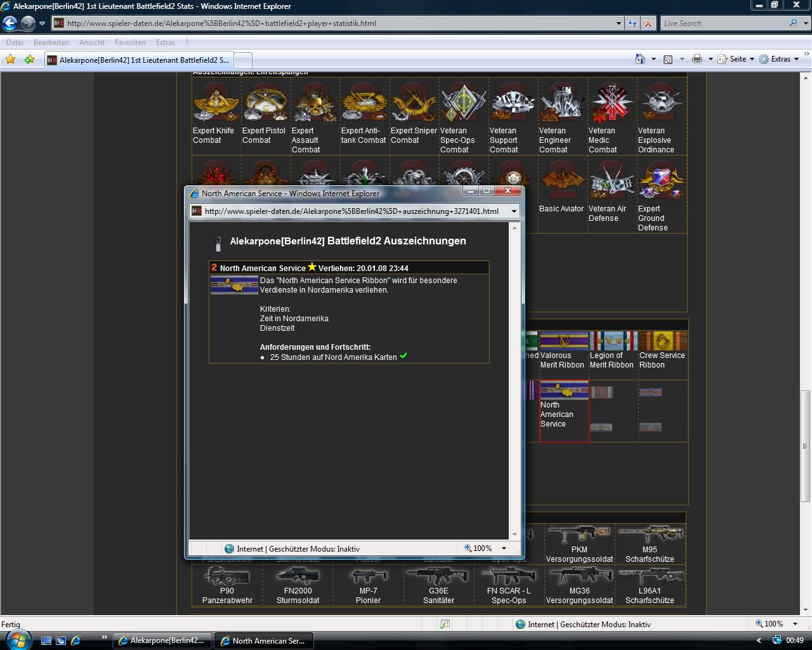Select the Veteran Air Defense badge
The width and height of the screenshot is (812, 650).
[612, 181]
